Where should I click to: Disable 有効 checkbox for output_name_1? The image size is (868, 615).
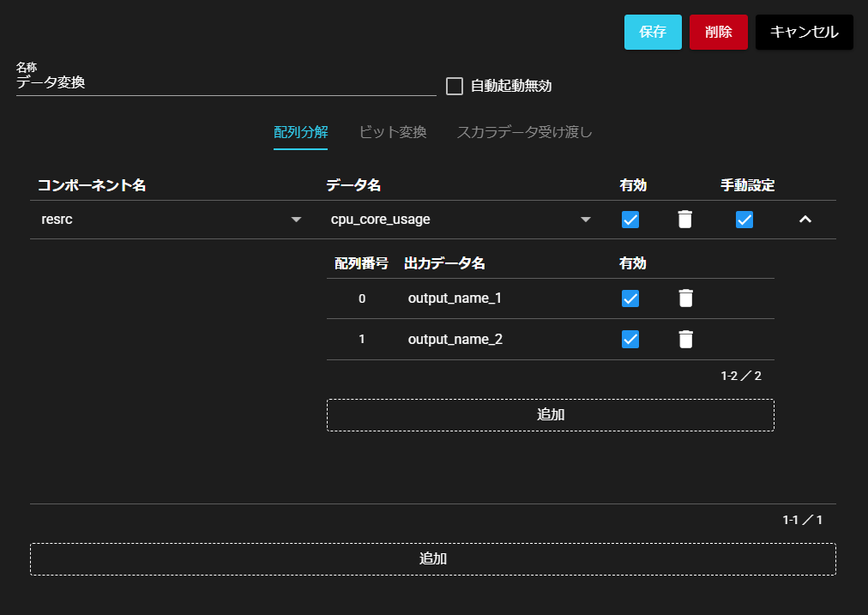pyautogui.click(x=630, y=298)
